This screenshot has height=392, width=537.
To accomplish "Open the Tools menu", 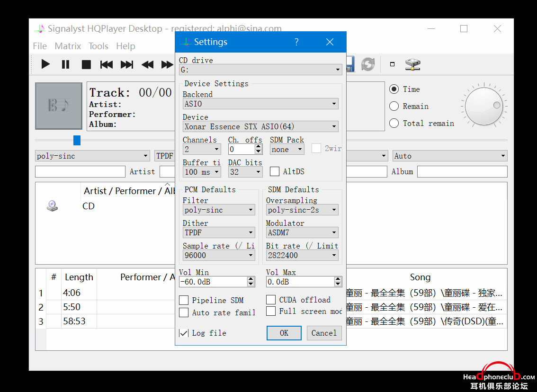I will (98, 46).
